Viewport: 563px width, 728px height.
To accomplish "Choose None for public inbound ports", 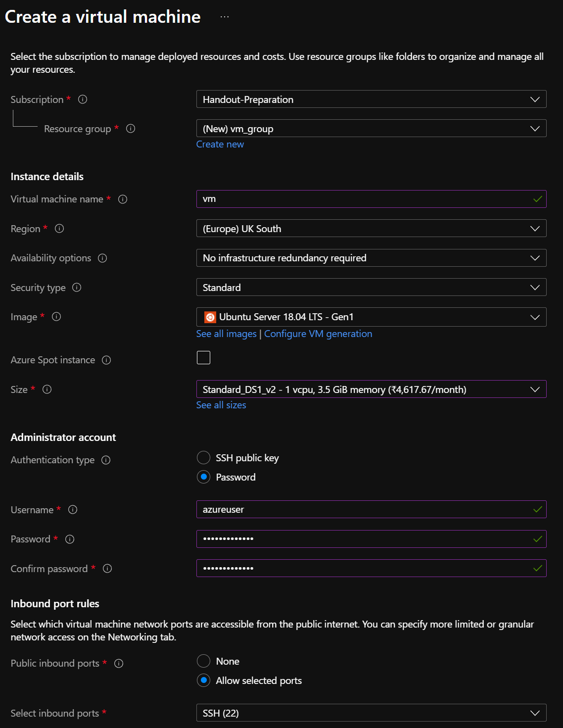I will [x=203, y=661].
